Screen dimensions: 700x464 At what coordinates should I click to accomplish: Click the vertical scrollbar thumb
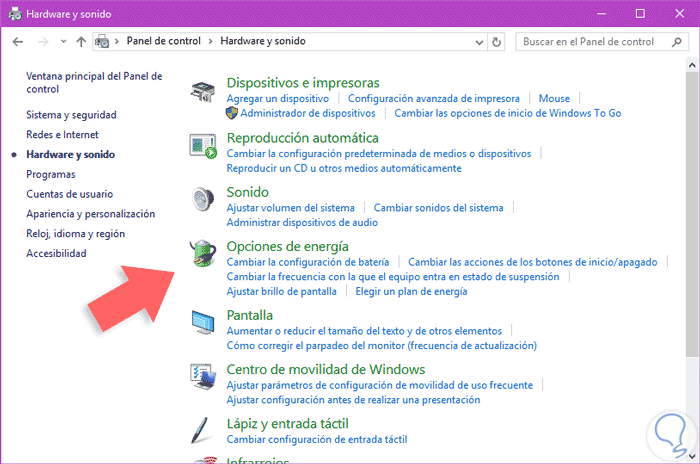[692, 214]
